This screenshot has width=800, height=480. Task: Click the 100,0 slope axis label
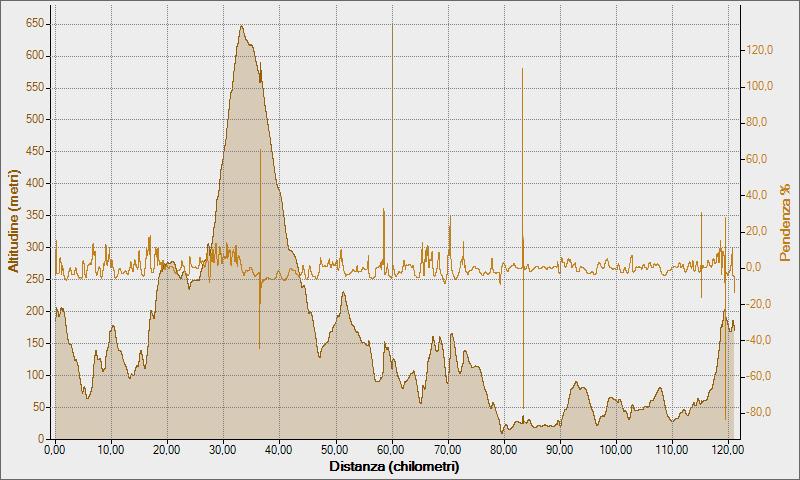click(760, 86)
